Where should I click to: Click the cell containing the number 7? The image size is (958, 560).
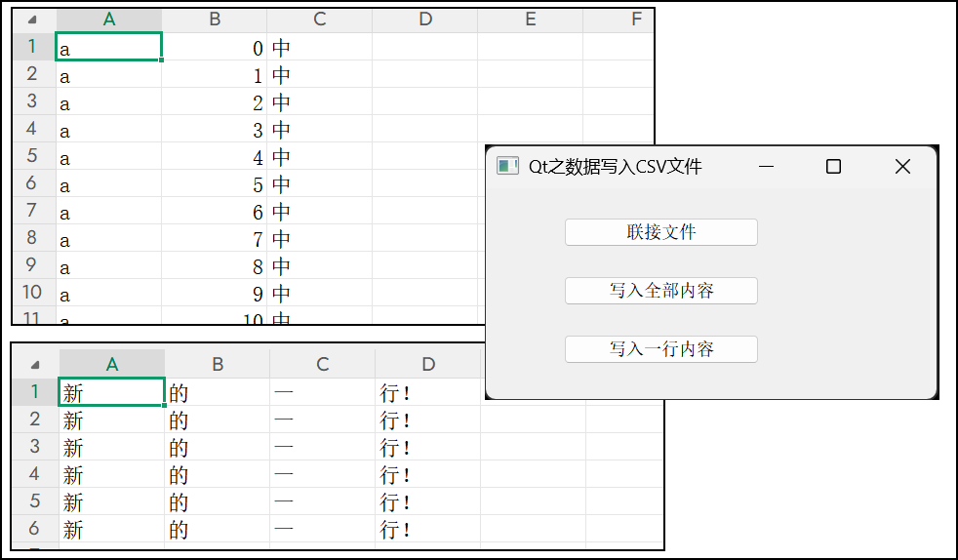tap(215, 239)
